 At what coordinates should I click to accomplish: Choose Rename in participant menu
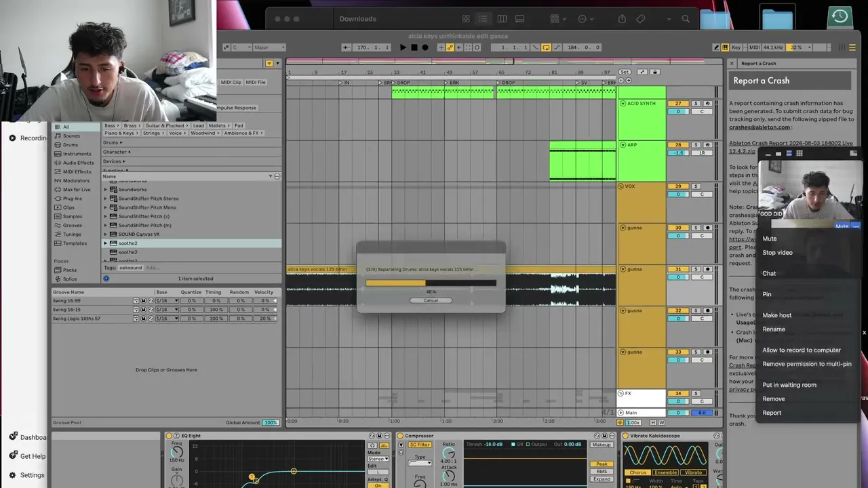pyautogui.click(x=774, y=329)
